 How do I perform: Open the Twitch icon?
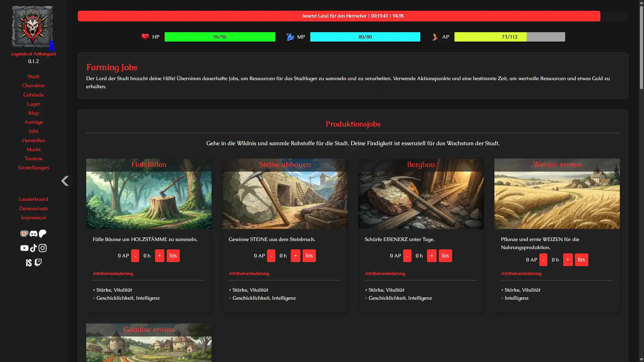[x=38, y=262]
